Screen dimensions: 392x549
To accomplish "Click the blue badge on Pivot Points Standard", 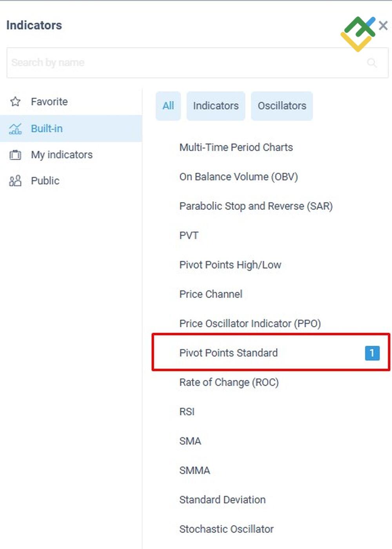I will [372, 353].
